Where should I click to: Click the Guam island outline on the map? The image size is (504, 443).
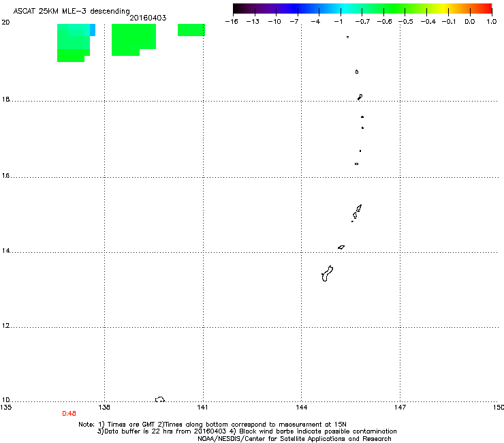pos(327,273)
